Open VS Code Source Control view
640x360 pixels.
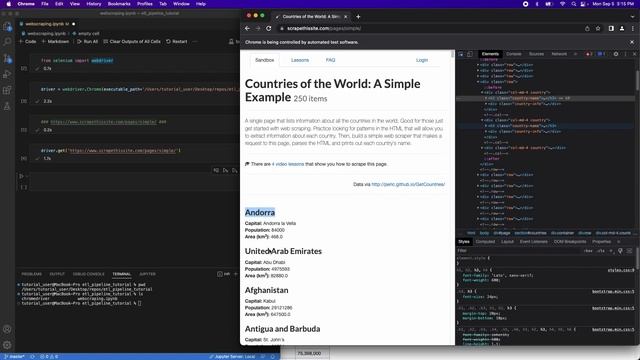(7, 58)
